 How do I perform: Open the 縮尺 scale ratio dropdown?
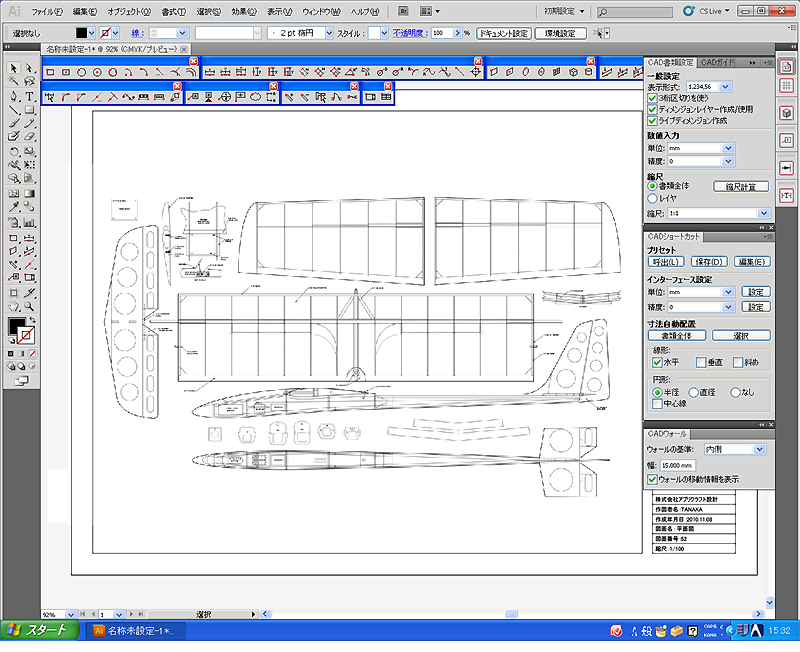coord(764,214)
